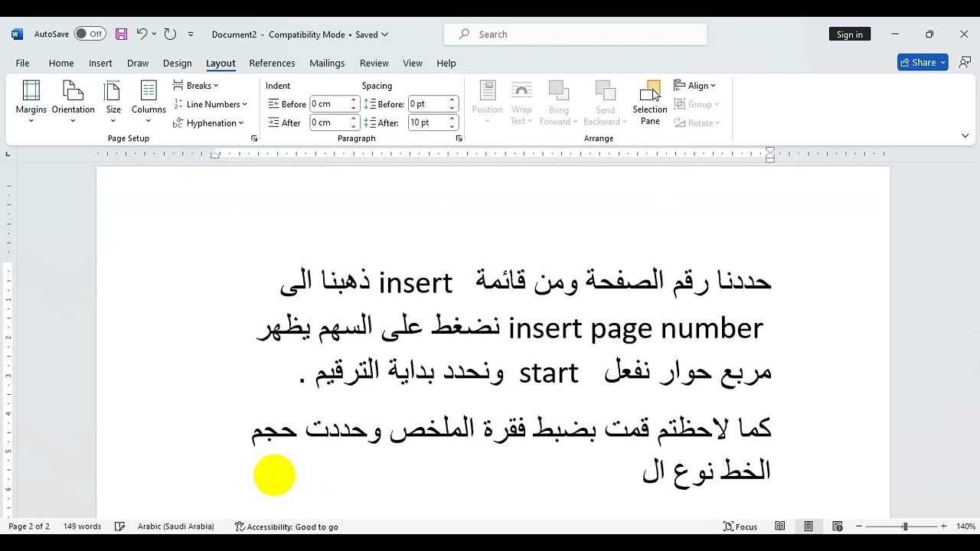Open the page Size menu
The width and height of the screenshot is (980, 551).
(113, 103)
